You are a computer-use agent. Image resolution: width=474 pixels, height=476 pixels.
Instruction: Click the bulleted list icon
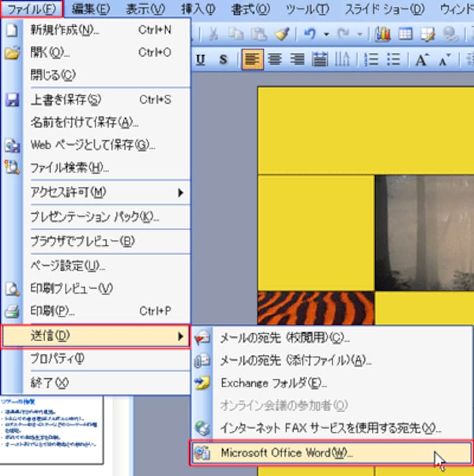click(x=393, y=59)
